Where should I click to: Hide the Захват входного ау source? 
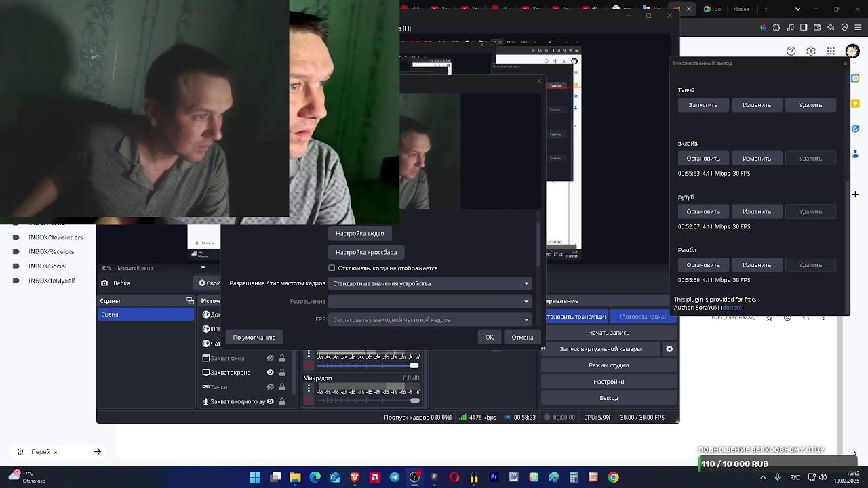[270, 401]
